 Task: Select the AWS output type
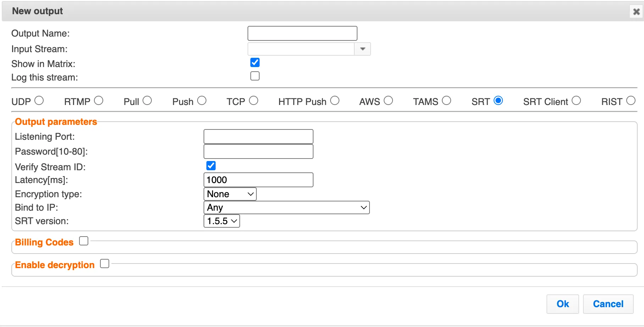click(x=388, y=101)
